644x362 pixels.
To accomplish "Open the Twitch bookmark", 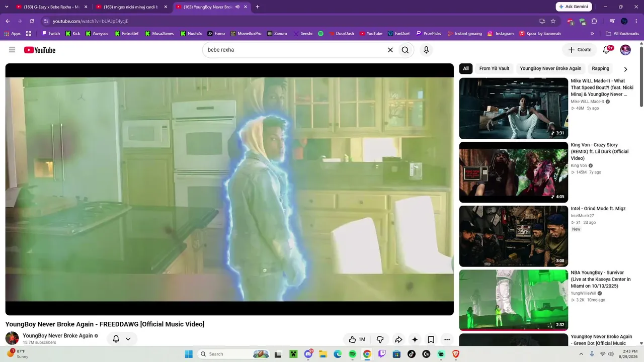I will tap(51, 34).
